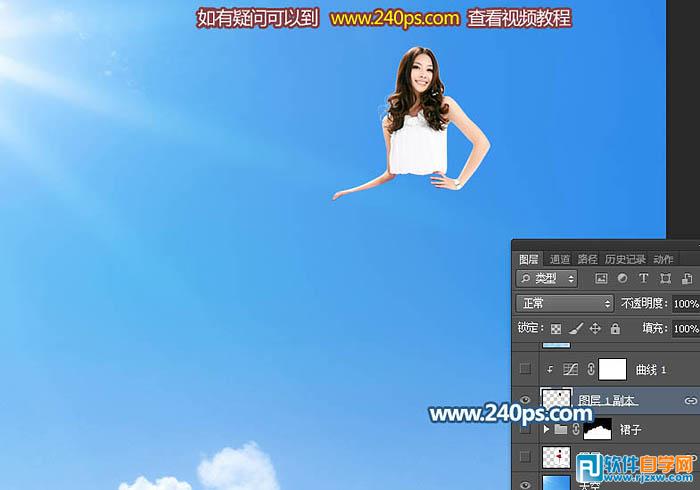Open the 正常 blend mode dropdown
The width and height of the screenshot is (700, 490).
(565, 304)
